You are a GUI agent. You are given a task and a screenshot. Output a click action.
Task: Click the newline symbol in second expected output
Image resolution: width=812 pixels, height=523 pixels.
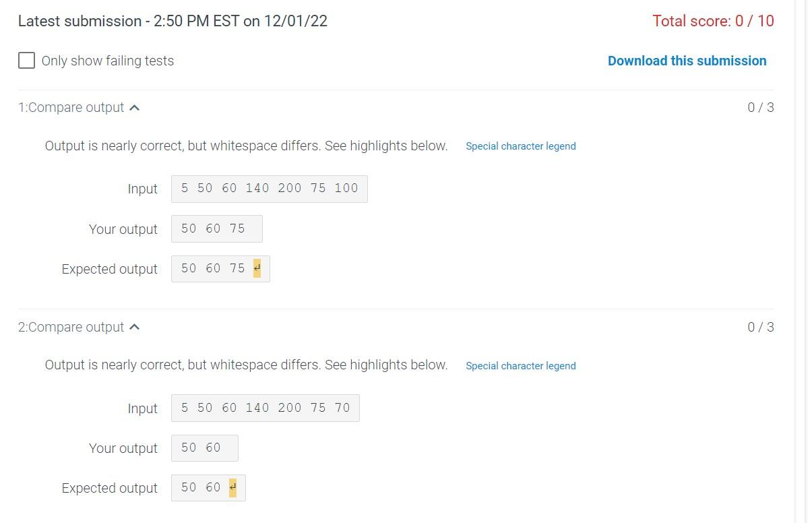click(x=233, y=487)
